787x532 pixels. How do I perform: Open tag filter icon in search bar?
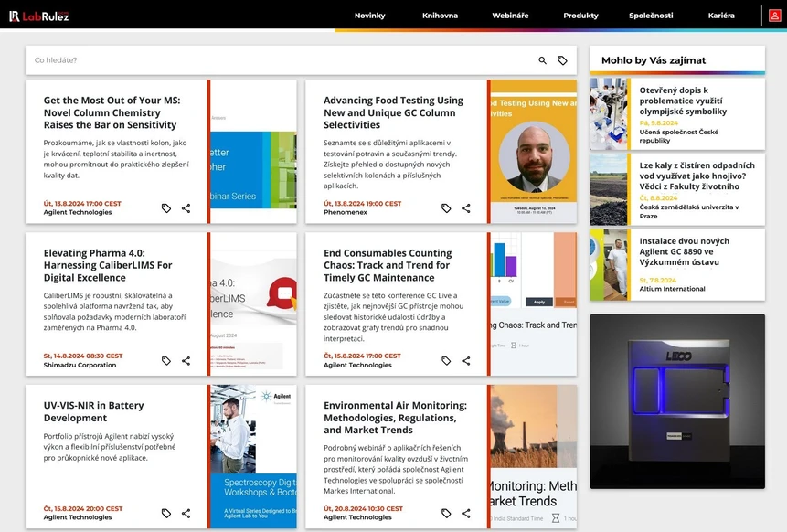click(562, 60)
